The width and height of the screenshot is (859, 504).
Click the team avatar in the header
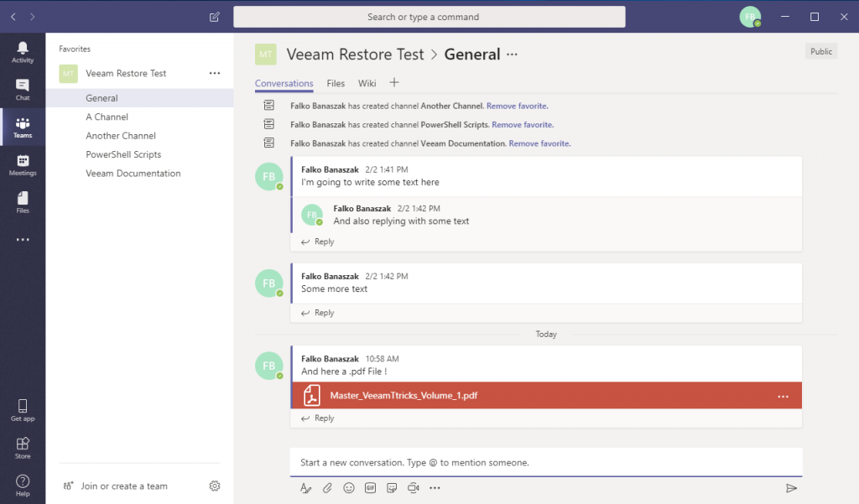click(x=266, y=55)
